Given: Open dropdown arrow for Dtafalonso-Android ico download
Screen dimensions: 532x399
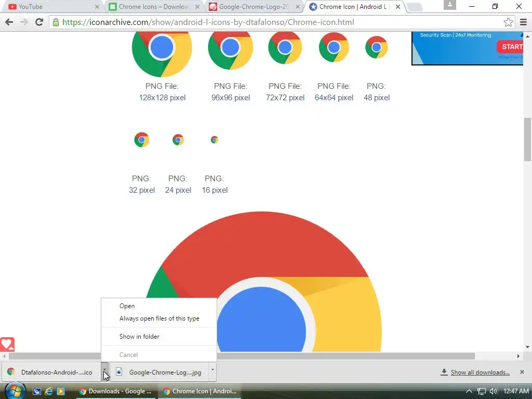Looking at the screenshot, I should click(105, 372).
